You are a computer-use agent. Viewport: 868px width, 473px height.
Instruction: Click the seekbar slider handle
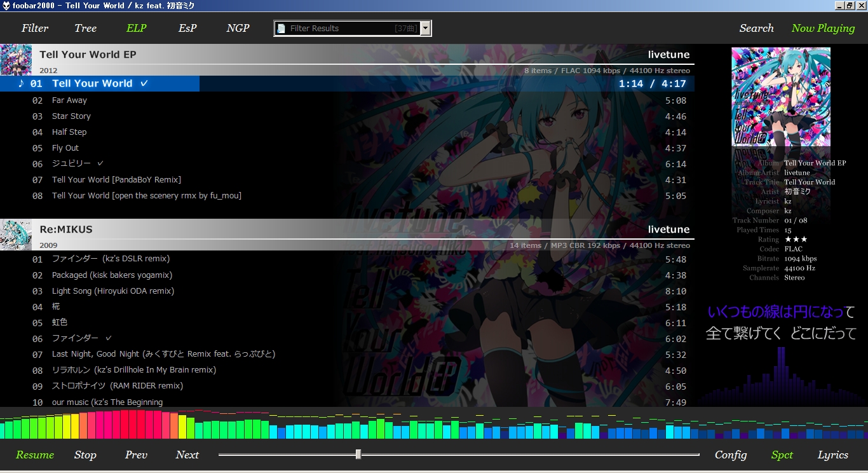click(x=358, y=454)
